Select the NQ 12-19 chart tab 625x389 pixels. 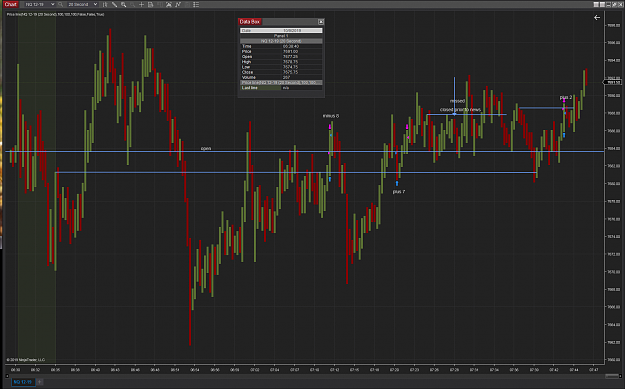[23, 382]
